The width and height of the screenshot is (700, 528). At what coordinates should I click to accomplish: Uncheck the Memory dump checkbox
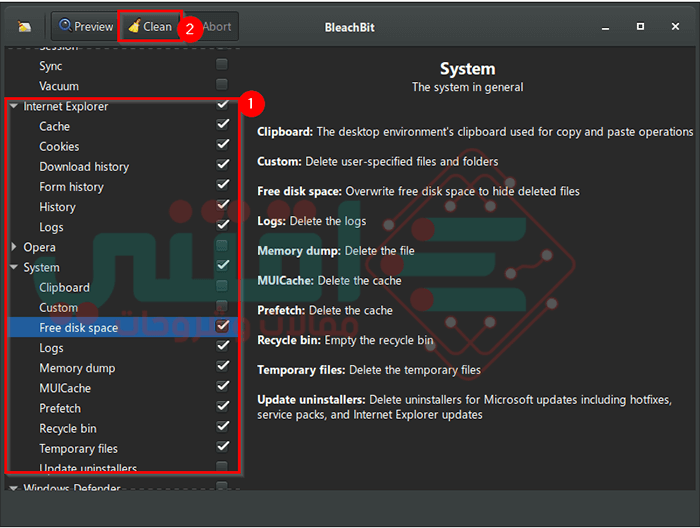pyautogui.click(x=222, y=366)
